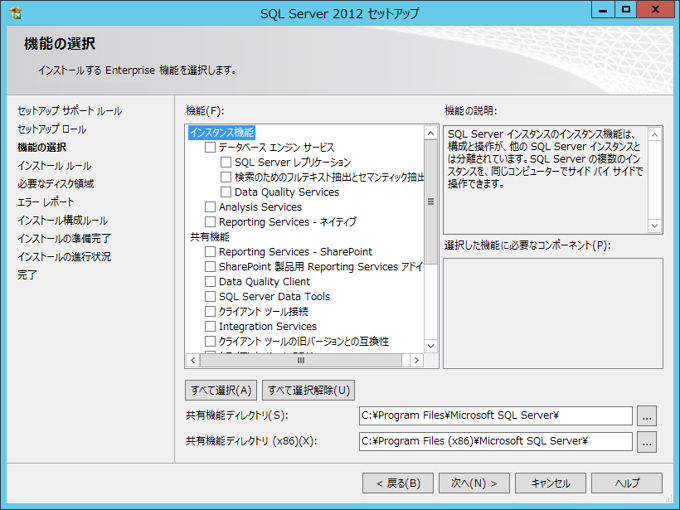Image resolution: width=680 pixels, height=510 pixels.
Task: Click 選択した機能に必要なコンポーネント list box
Action: pos(553,314)
